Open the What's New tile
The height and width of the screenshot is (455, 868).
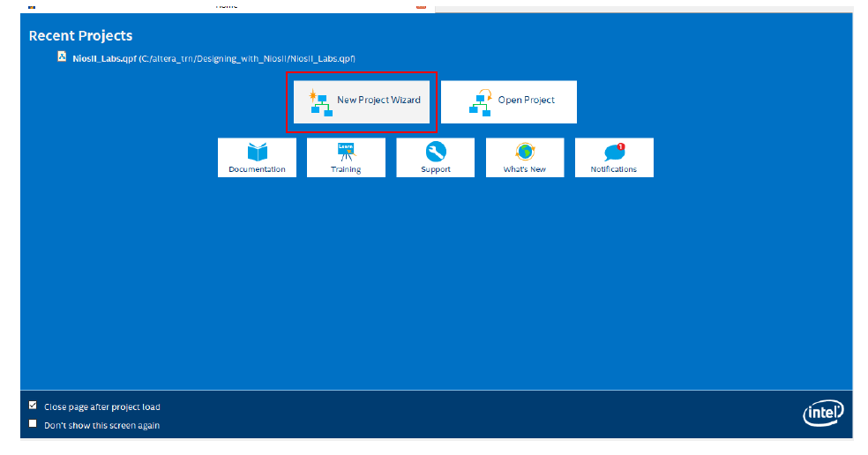click(525, 158)
